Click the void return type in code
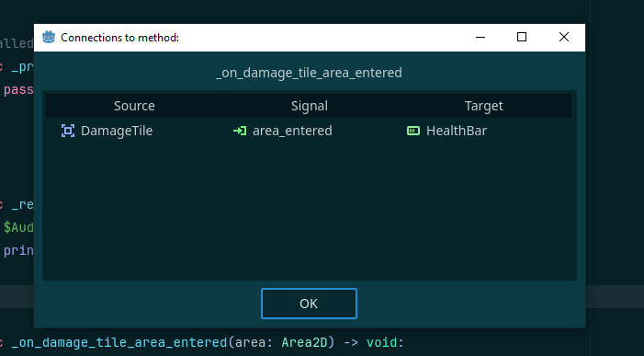The height and width of the screenshot is (356, 644). (381, 342)
